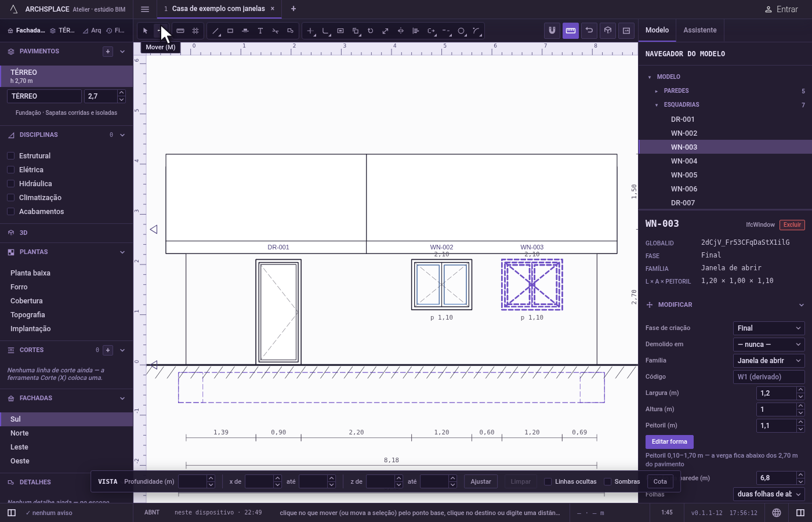This screenshot has width=812, height=522.
Task: Tick the Acabamentos checkbox
Action: 10,212
